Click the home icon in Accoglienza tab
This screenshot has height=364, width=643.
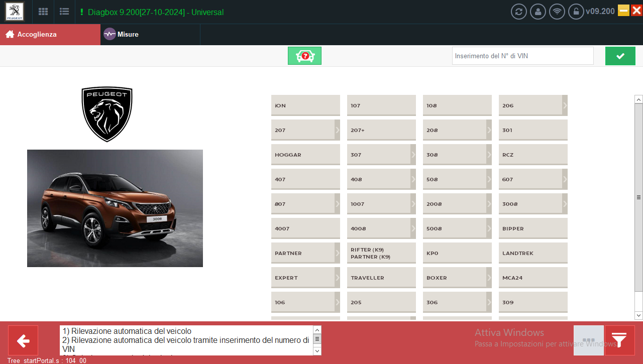(10, 34)
